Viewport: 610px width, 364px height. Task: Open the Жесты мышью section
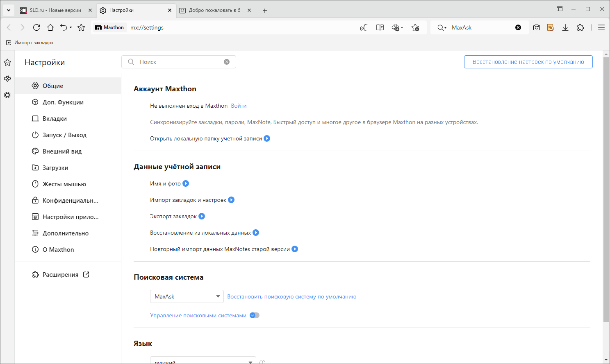[68, 184]
